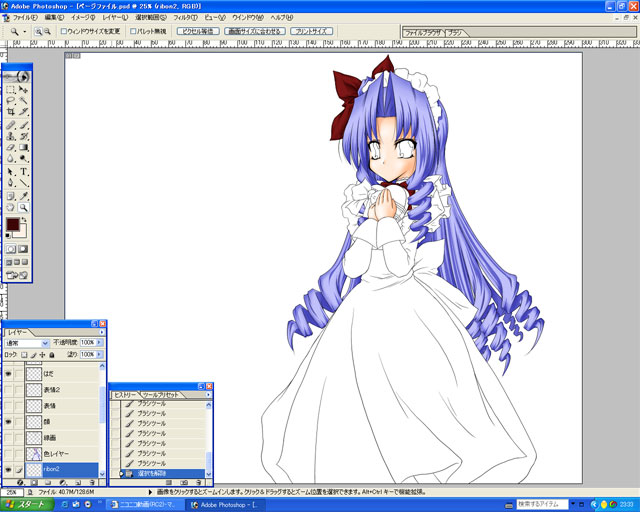Open layer opacity slider arrow
The width and height of the screenshot is (640, 512).
coord(100,342)
